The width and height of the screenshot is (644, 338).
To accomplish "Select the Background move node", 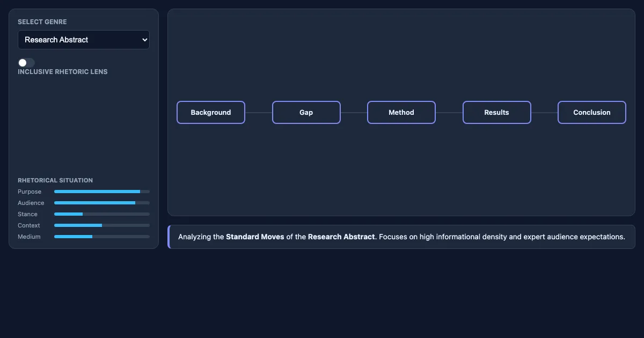I will click(211, 113).
